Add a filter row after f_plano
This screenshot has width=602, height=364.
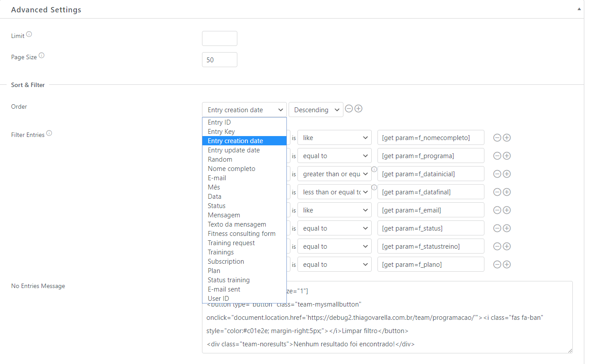coord(507,265)
